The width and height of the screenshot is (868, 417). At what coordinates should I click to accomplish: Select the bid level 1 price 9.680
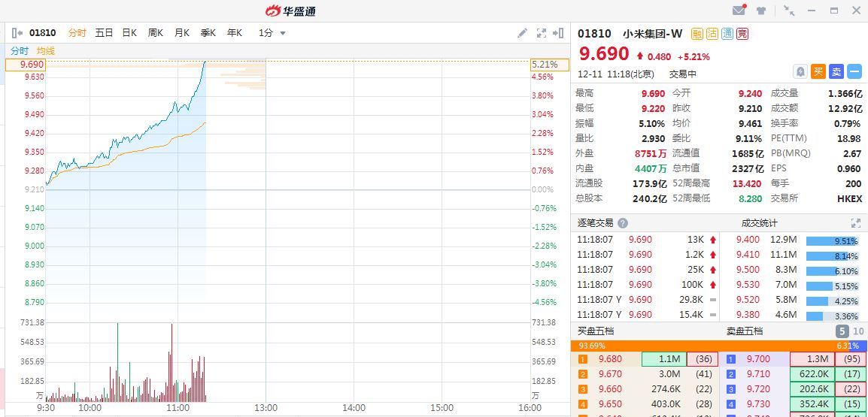(611, 359)
